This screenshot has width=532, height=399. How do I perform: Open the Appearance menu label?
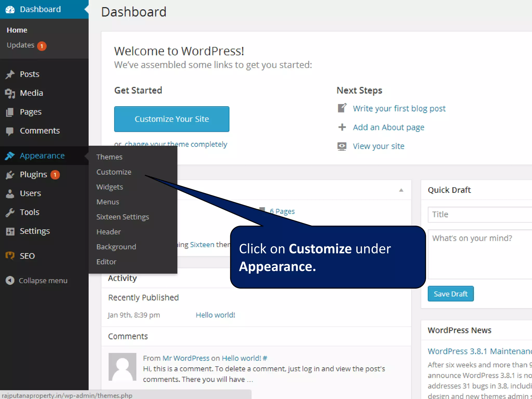click(x=42, y=156)
